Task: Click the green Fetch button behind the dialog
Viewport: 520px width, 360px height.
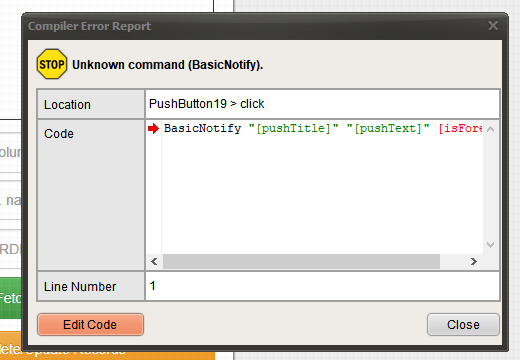Action: coord(10,298)
